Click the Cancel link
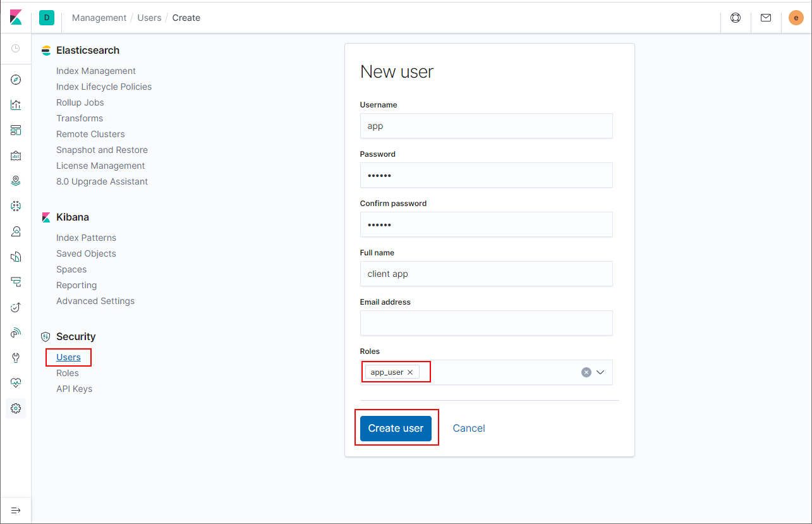The width and height of the screenshot is (812, 524). (x=469, y=428)
